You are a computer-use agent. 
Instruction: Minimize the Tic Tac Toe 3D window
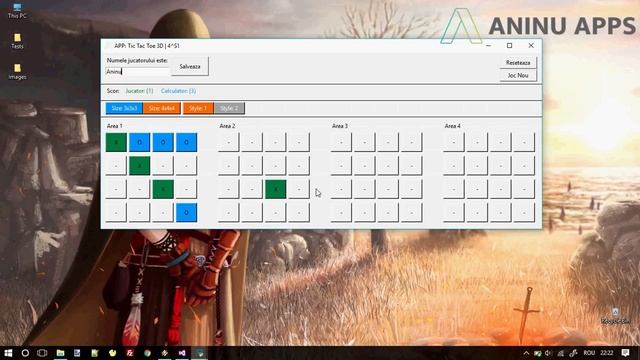point(488,46)
